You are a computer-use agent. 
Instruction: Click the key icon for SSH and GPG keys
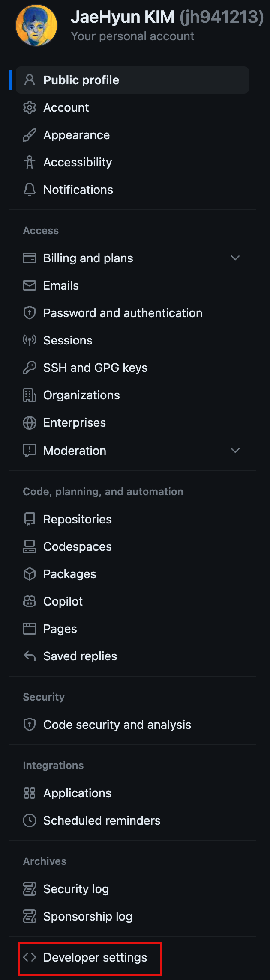coord(30,368)
